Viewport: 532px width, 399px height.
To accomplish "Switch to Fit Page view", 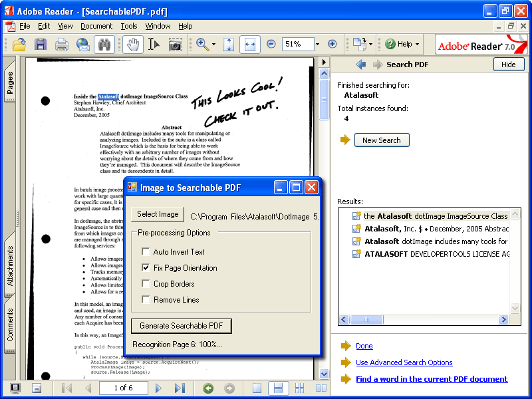I will (x=229, y=45).
